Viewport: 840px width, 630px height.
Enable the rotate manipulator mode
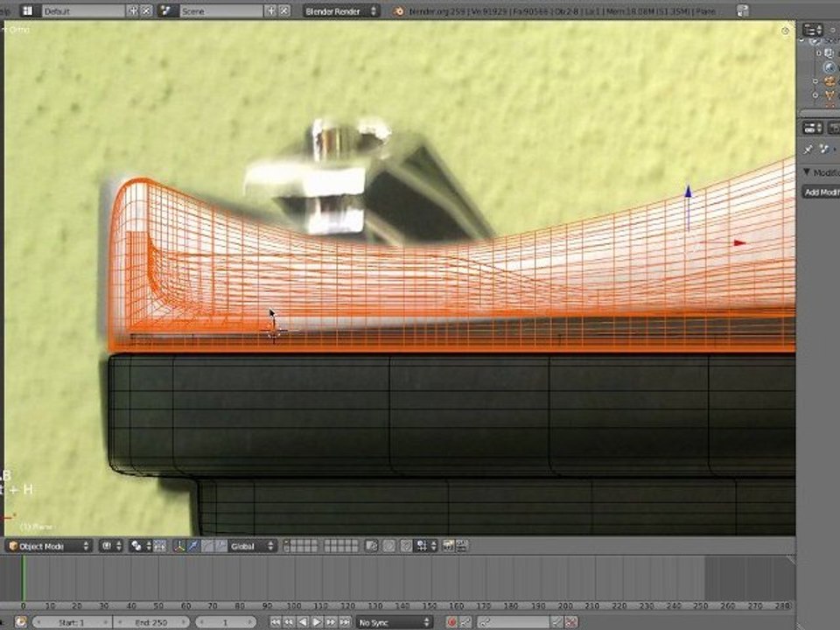206,546
